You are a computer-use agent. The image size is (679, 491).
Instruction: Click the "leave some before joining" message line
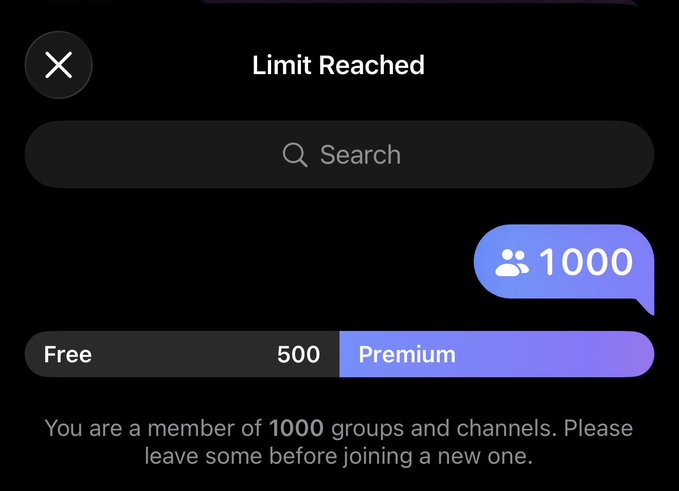[x=339, y=456]
